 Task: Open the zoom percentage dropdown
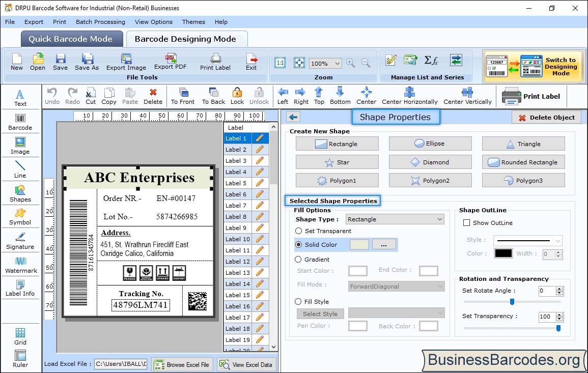[337, 63]
